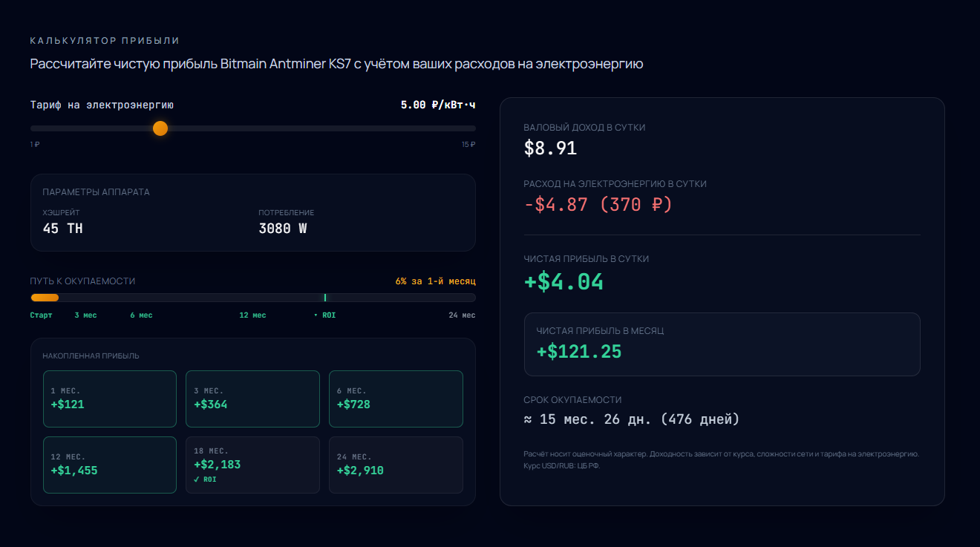Click the checkmark ROI label under 18 months
Viewport: 980px width, 547px height.
pyautogui.click(x=206, y=479)
